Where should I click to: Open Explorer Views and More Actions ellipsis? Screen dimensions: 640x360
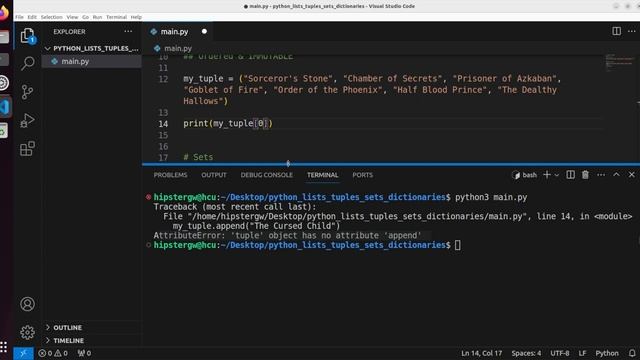coord(128,31)
